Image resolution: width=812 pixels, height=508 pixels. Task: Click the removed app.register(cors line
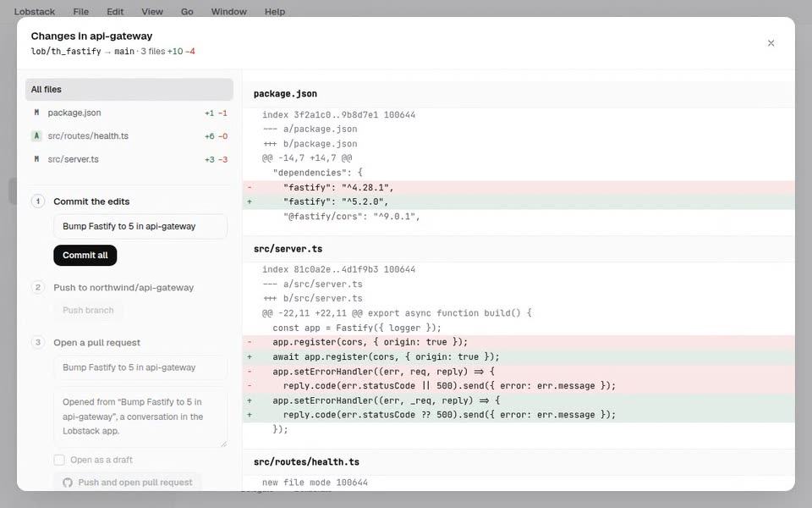point(518,342)
